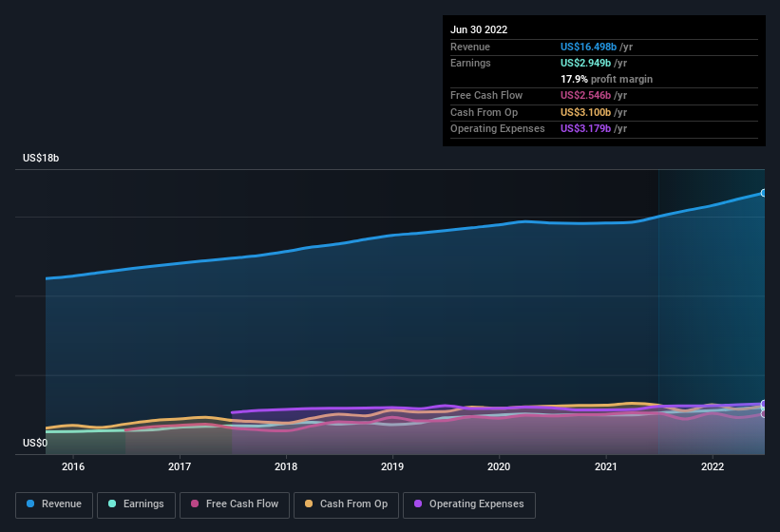Click the Operating Expenses purple endpoint marker
The image size is (780, 532).
coord(764,404)
